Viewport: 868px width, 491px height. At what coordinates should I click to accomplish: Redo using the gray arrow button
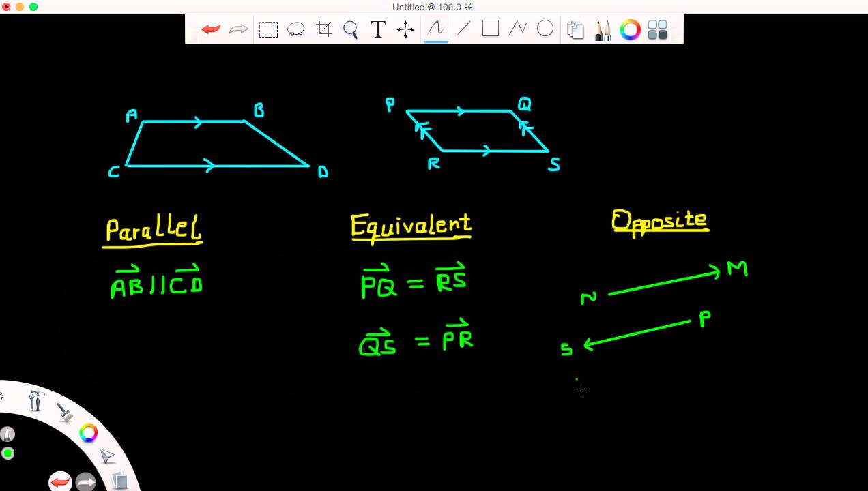238,29
